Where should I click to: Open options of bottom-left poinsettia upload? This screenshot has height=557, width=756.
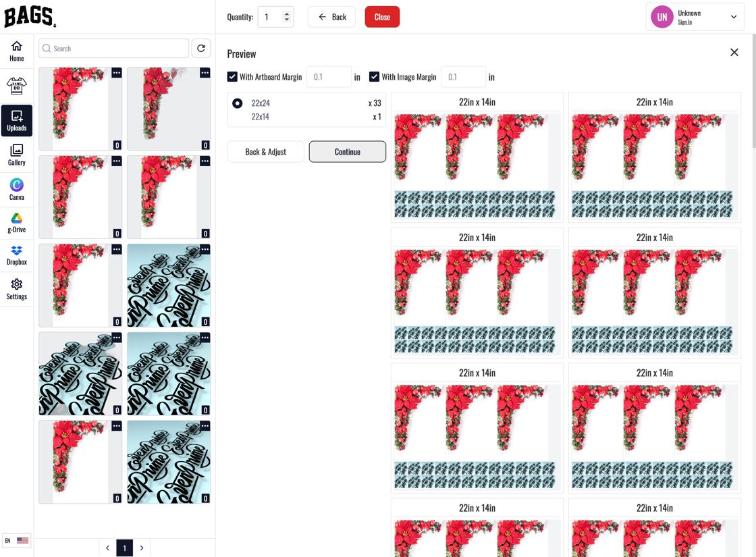pos(117,426)
